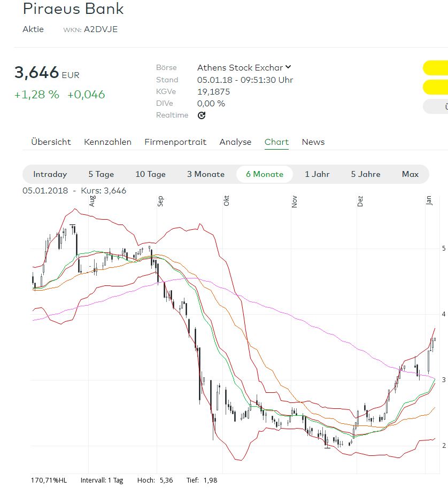Click the Hoch: 5,36 value

coord(155,480)
